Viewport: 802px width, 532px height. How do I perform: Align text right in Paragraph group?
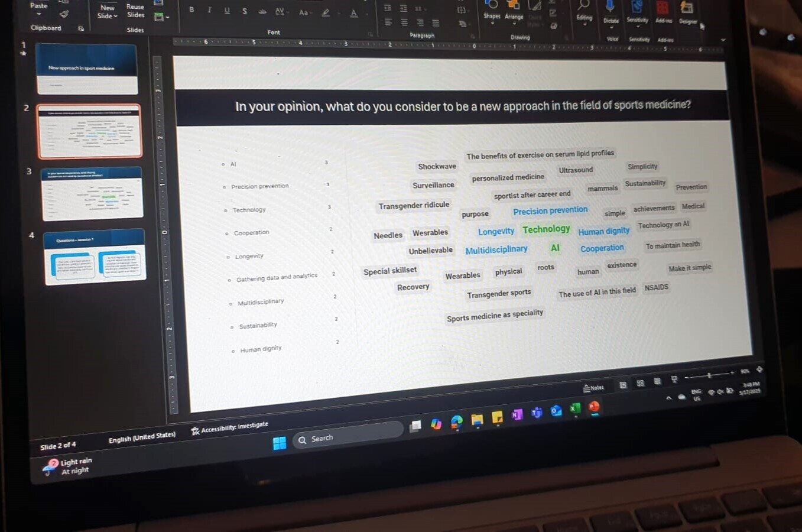click(x=420, y=22)
